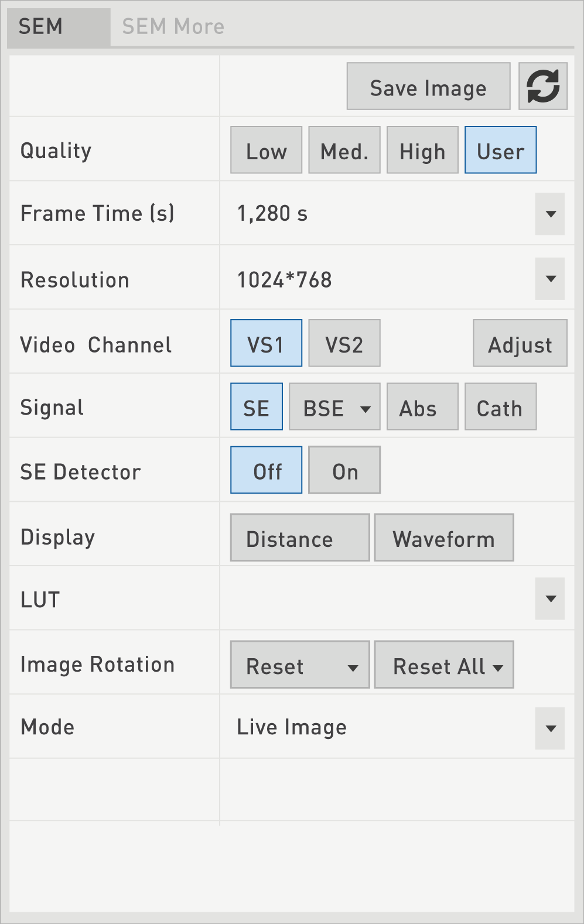Click the refresh arrows icon

pos(542,87)
